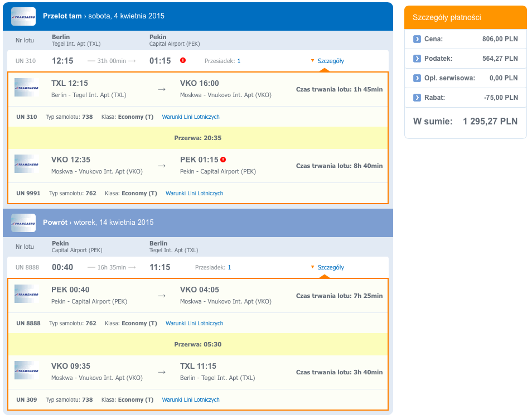Click red warning icon next to 01:15 arrival

tap(183, 60)
